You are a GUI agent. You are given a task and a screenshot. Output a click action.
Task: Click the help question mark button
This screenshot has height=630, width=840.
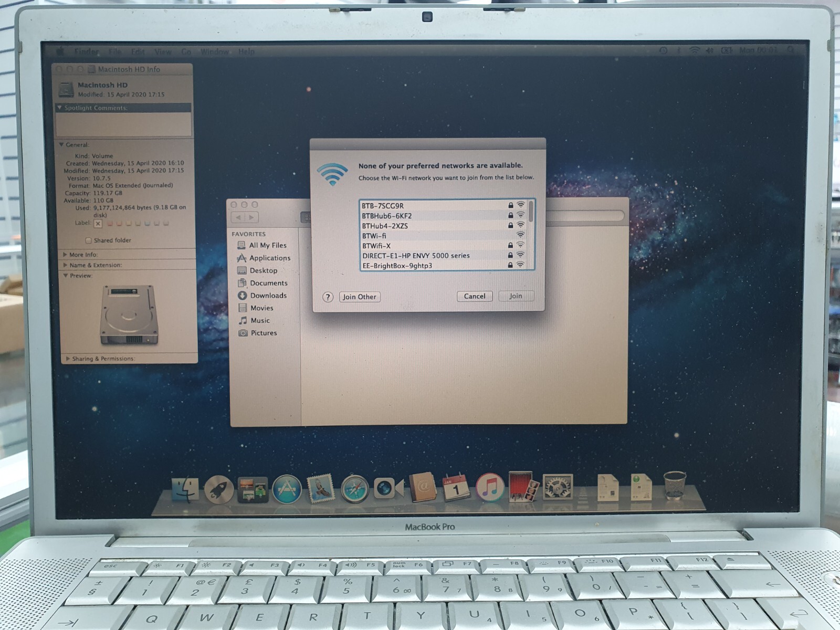pos(328,297)
